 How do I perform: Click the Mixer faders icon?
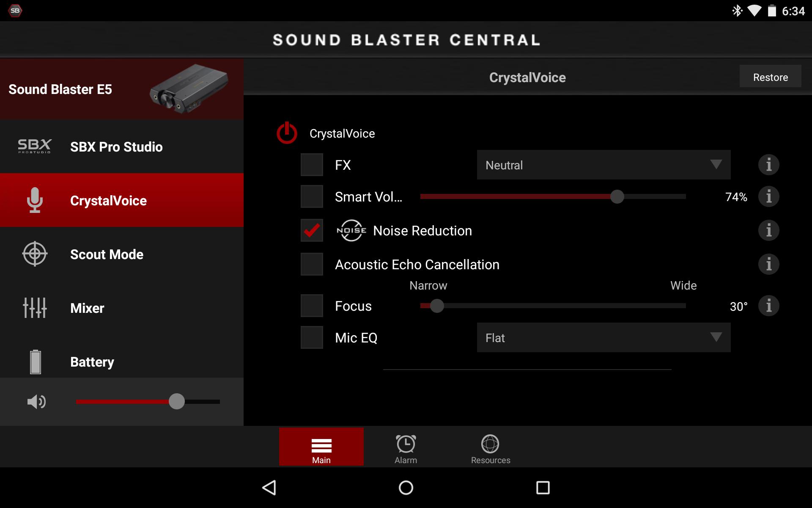[35, 308]
